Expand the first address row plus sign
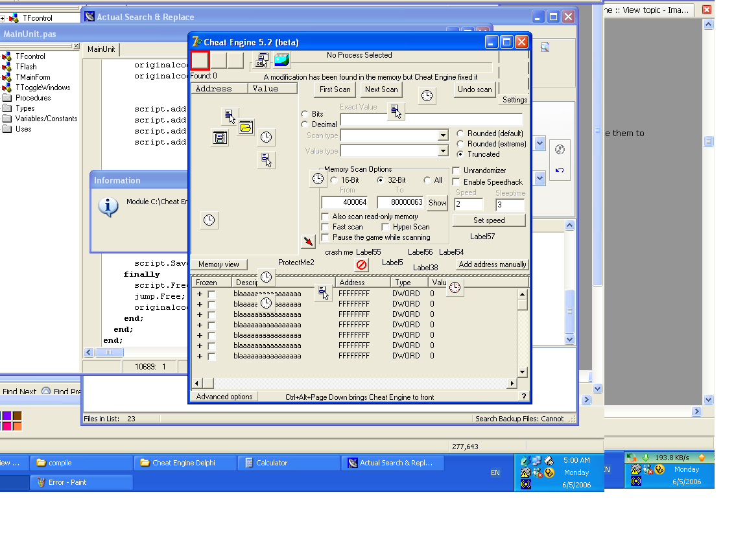 pos(200,294)
